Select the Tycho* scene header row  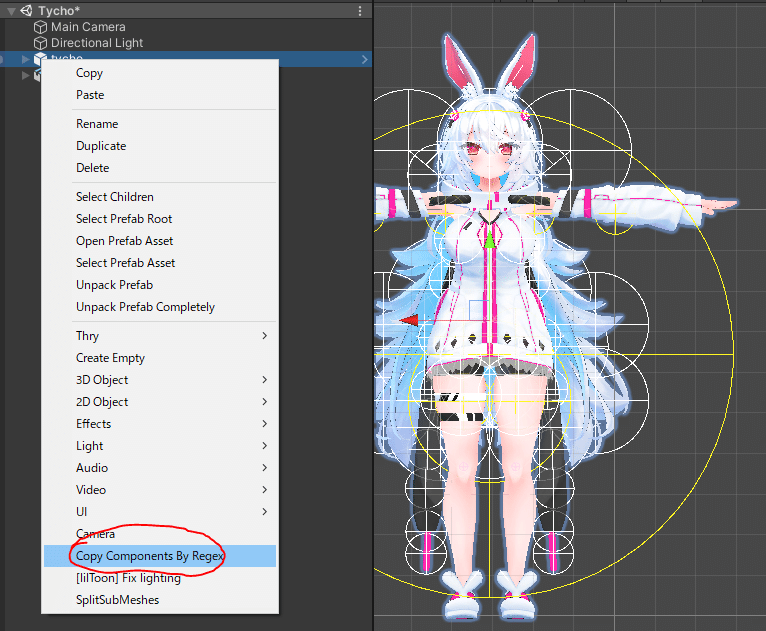186,11
